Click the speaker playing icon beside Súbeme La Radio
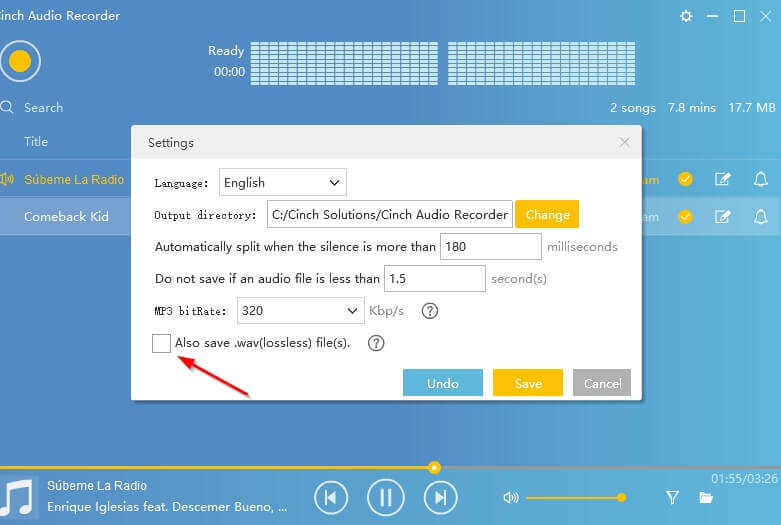Image resolution: width=781 pixels, height=525 pixels. pos(7,179)
